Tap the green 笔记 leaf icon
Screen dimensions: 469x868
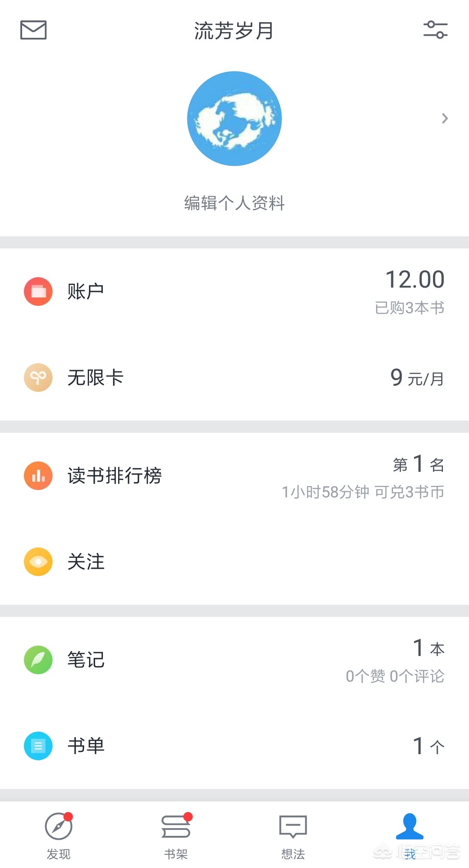click(38, 660)
